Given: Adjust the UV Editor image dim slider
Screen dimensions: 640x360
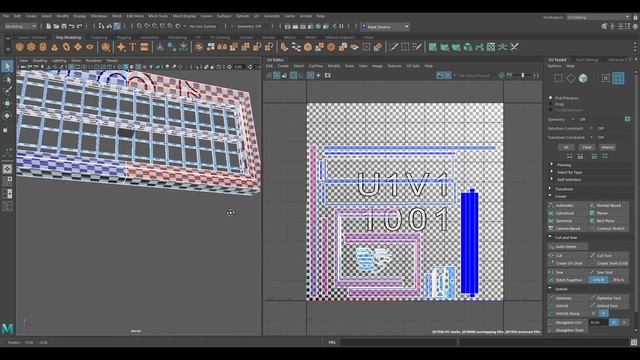Looking at the screenshot, I should [523, 76].
